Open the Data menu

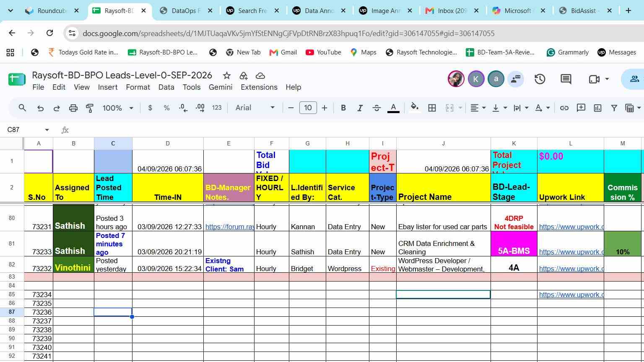point(166,87)
